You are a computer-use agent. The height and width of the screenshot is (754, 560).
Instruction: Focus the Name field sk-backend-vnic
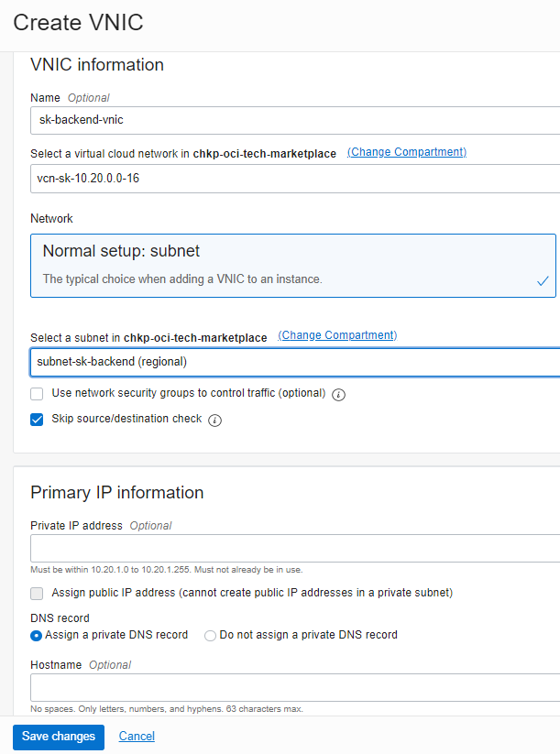pos(295,120)
